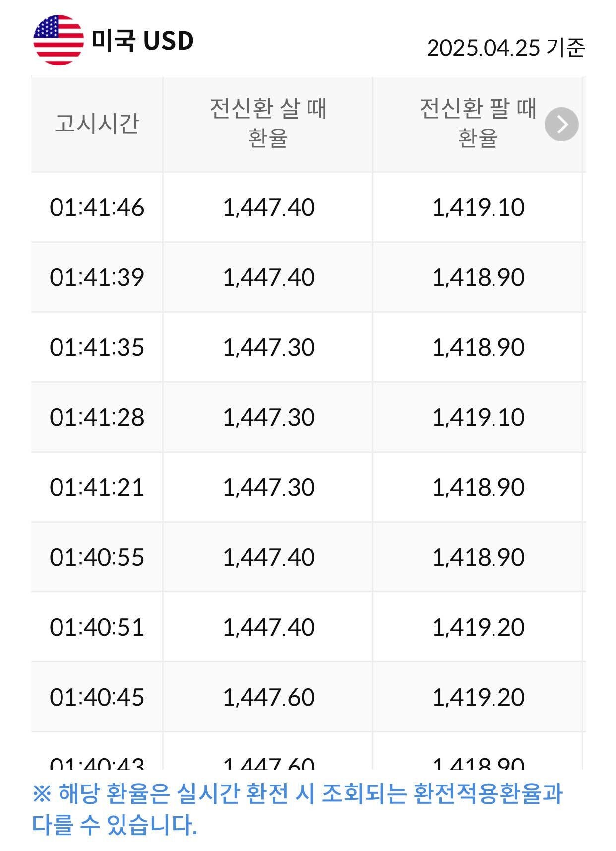Viewport: 616px width, 851px height.
Task: Click the 1,447.60 buy rate at 01:40:45
Action: point(268,697)
